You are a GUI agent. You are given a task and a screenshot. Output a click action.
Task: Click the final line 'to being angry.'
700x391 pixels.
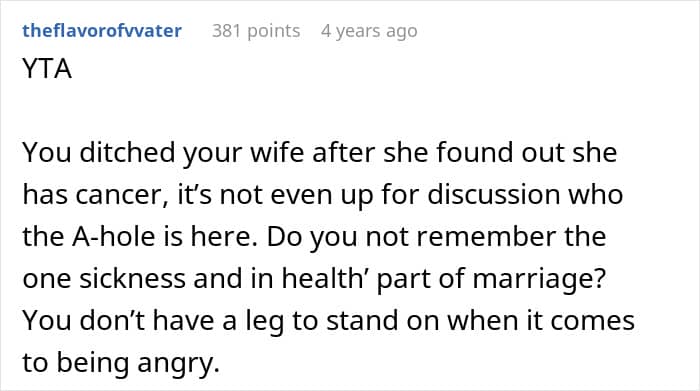click(121, 363)
